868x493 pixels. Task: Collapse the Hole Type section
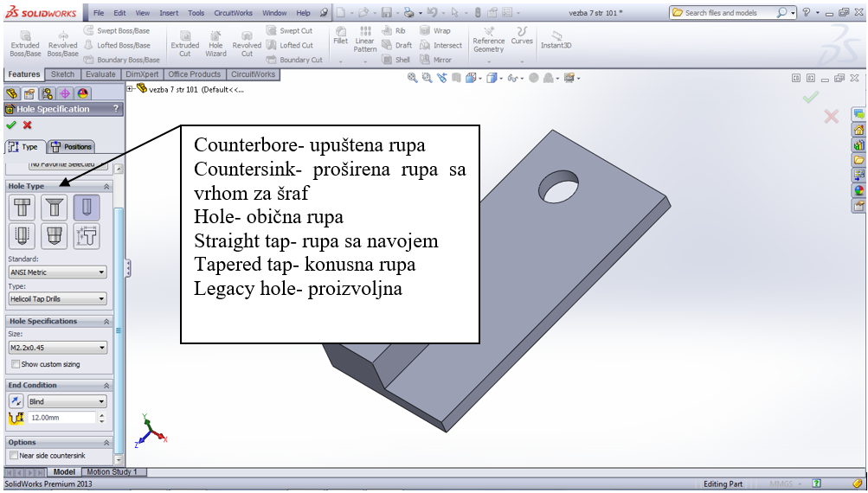106,187
